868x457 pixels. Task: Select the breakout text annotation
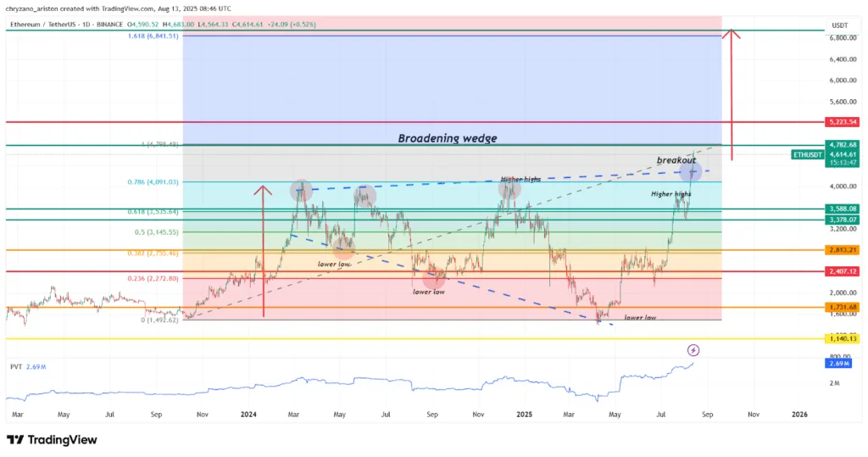coord(676,159)
